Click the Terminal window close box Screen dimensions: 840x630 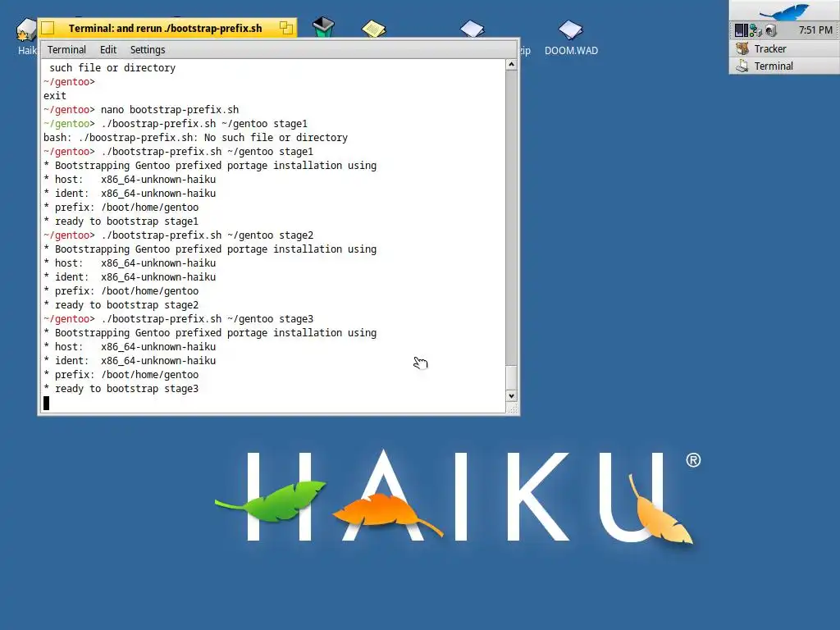[x=48, y=28]
